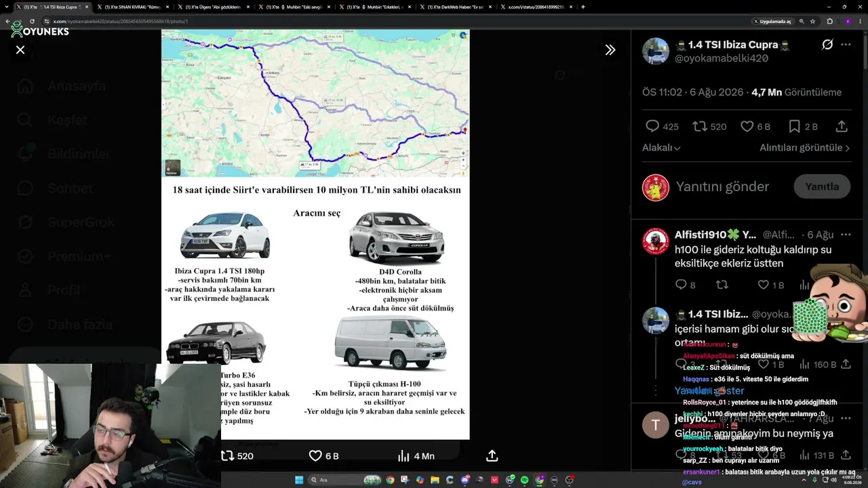Open more options on Alfisti1910's reply

coord(846,235)
